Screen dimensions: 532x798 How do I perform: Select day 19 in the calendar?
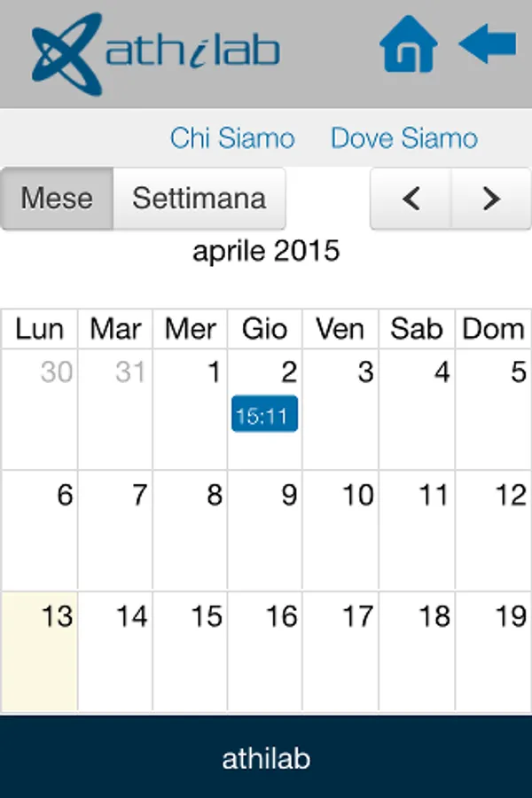[x=493, y=652]
